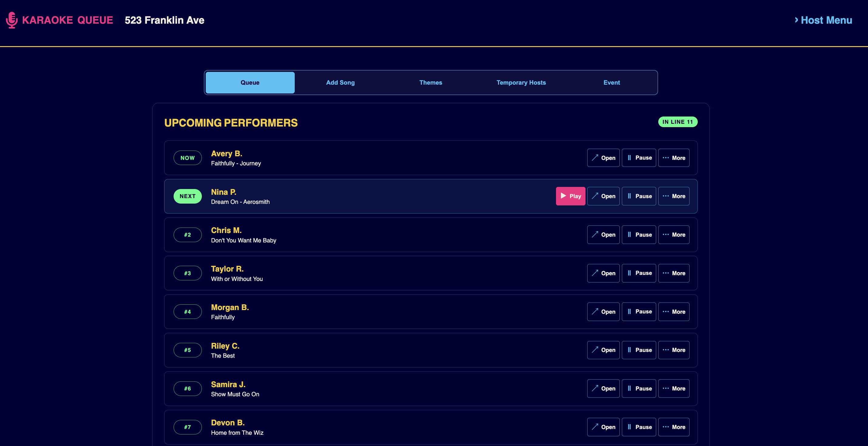
Task: Show more options for Samira J.
Action: pos(674,388)
